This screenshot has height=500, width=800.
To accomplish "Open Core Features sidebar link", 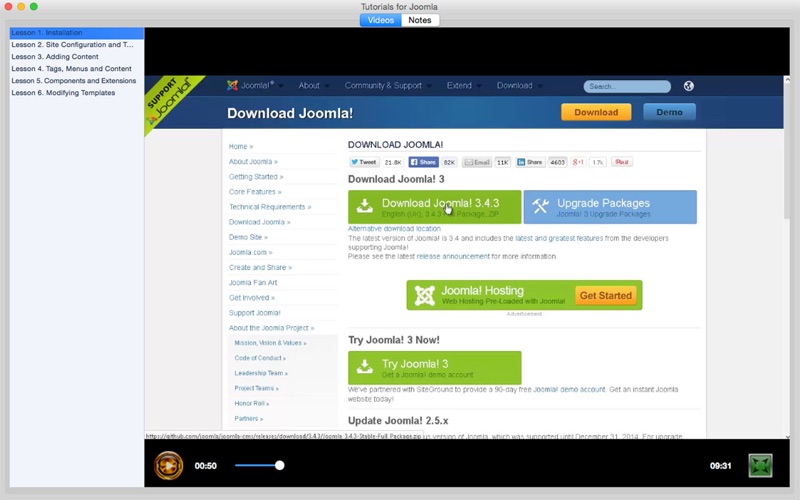I will click(x=255, y=192).
